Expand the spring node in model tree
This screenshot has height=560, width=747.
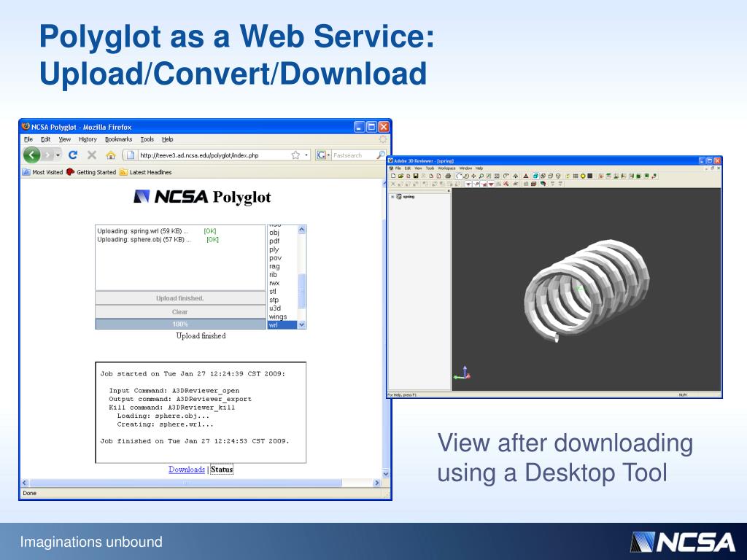tap(392, 197)
